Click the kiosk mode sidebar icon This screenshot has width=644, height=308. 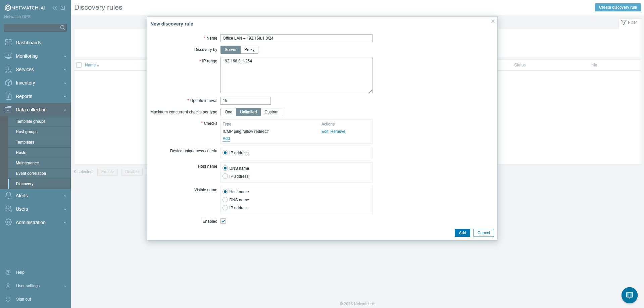pyautogui.click(x=63, y=8)
